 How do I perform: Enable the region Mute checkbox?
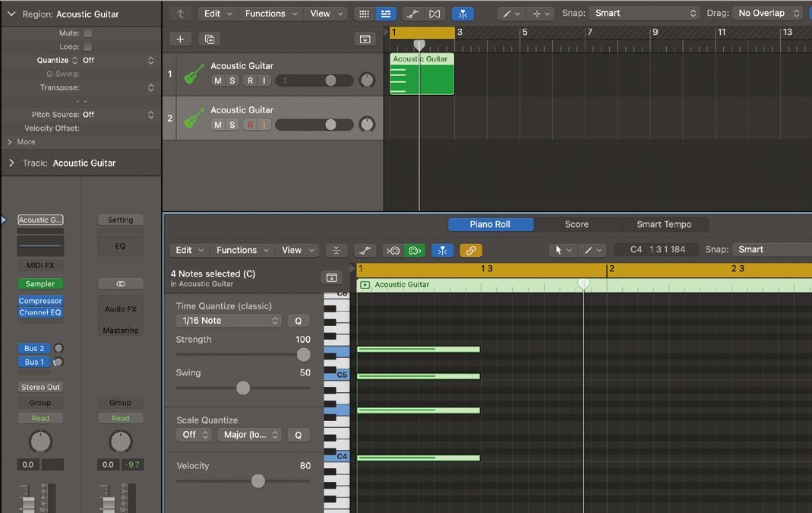[x=87, y=33]
